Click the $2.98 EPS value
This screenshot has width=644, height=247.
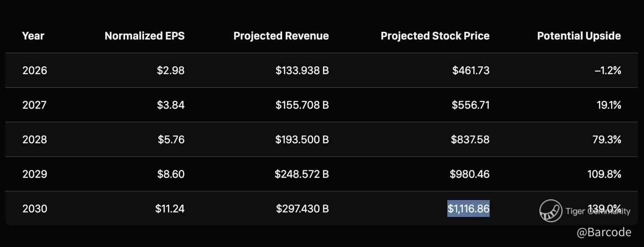(x=171, y=70)
